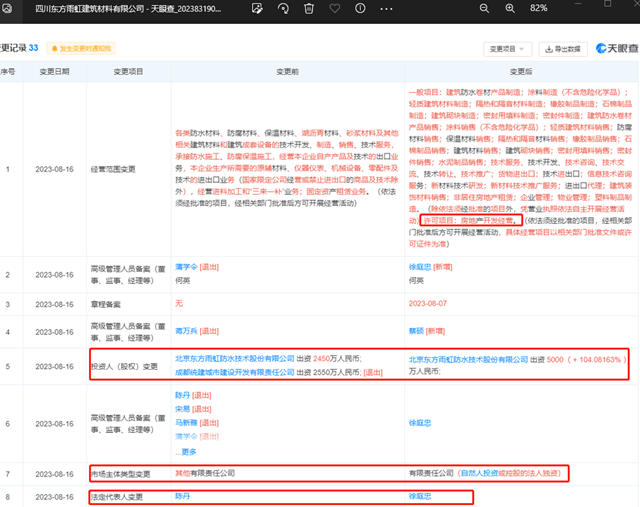The width and height of the screenshot is (640, 507).
Task: Click sequence number 7 in the first column
Action: [x=7, y=474]
